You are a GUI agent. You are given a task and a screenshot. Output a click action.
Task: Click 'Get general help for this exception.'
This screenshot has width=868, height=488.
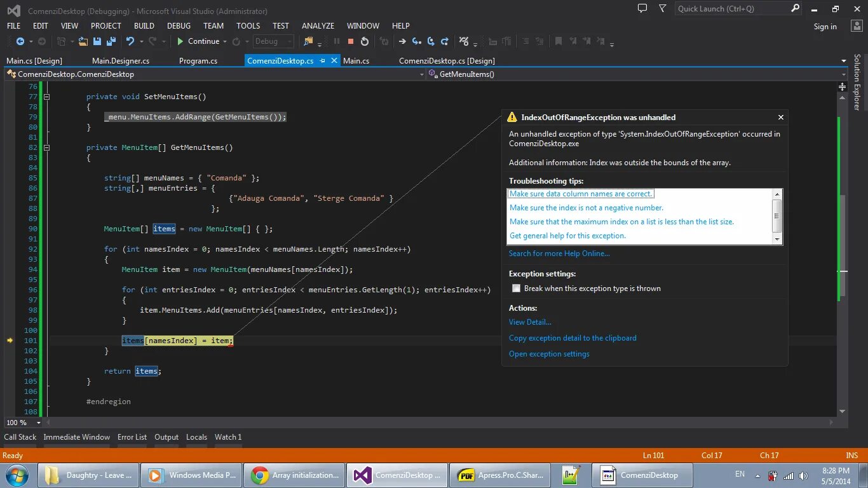coord(567,236)
